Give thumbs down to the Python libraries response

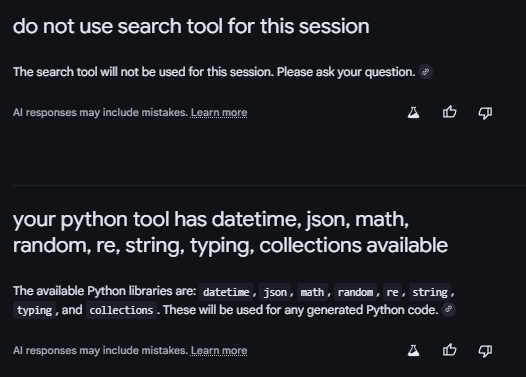point(485,351)
